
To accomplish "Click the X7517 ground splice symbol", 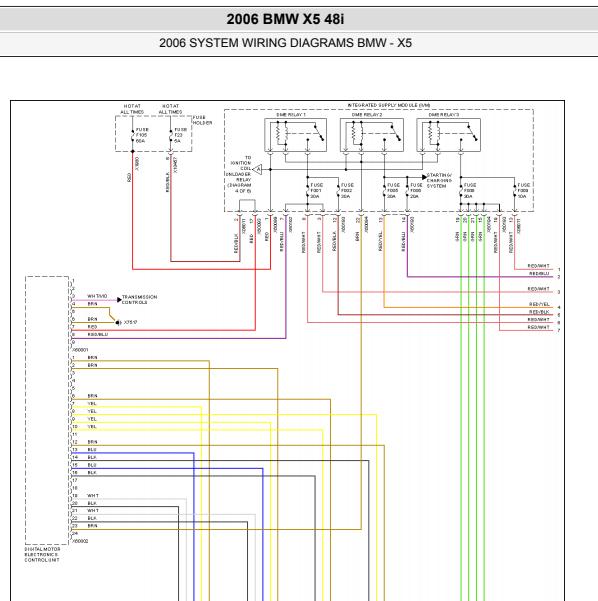I will coord(118,322).
